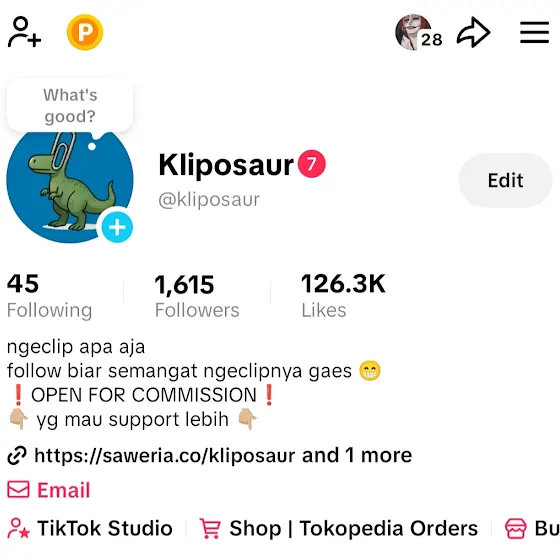The image size is (560, 560).
Task: Tap the link chain icon
Action: pyautogui.click(x=17, y=456)
